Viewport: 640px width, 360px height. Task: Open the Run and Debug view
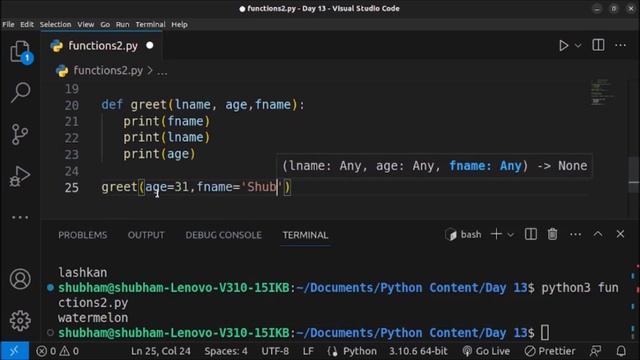20,176
